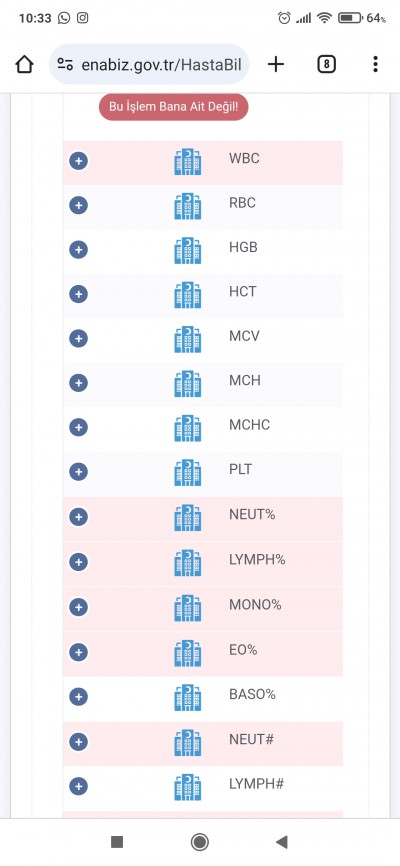Click Bu İşlem Bana Ait Değil! button
The width and height of the screenshot is (400, 866).
click(x=173, y=107)
